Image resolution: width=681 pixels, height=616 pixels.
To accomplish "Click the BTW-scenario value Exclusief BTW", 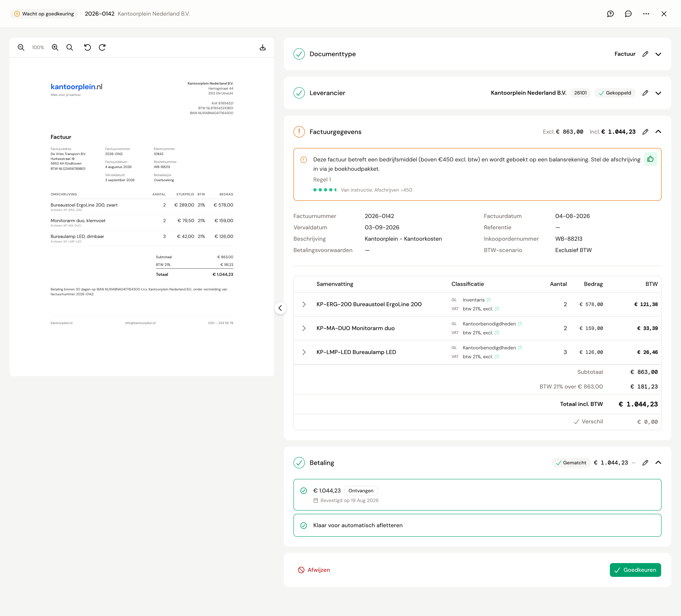I will (x=574, y=250).
